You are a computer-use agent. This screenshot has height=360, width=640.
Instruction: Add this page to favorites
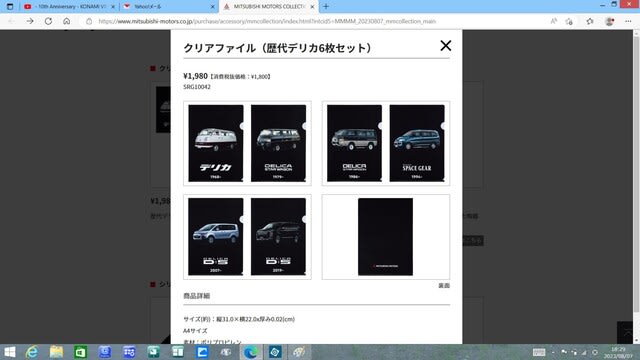(x=569, y=21)
